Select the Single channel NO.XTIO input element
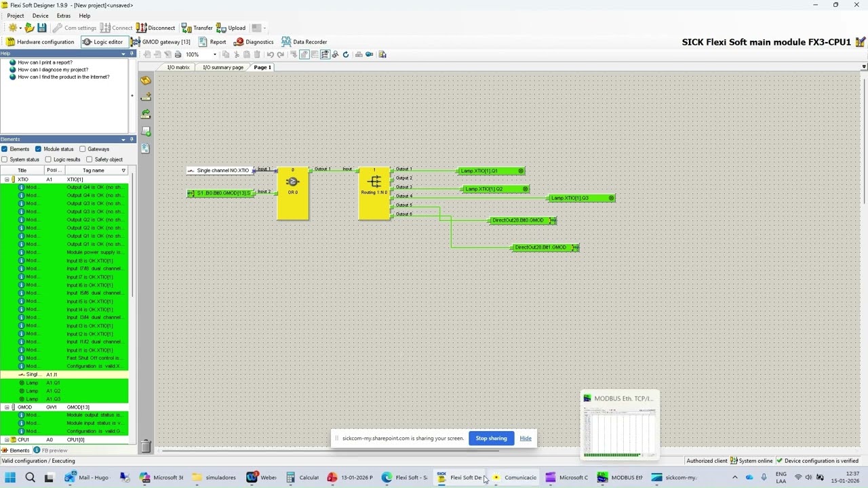 (x=220, y=170)
